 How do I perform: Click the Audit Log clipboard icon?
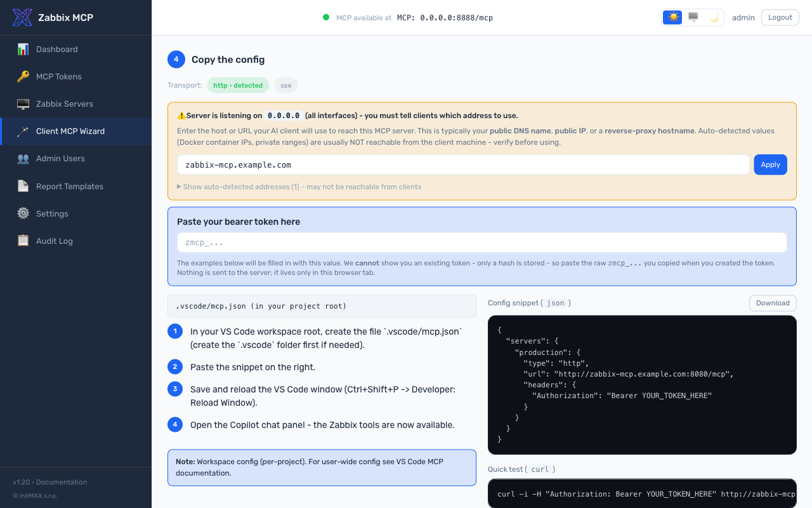pyautogui.click(x=23, y=241)
